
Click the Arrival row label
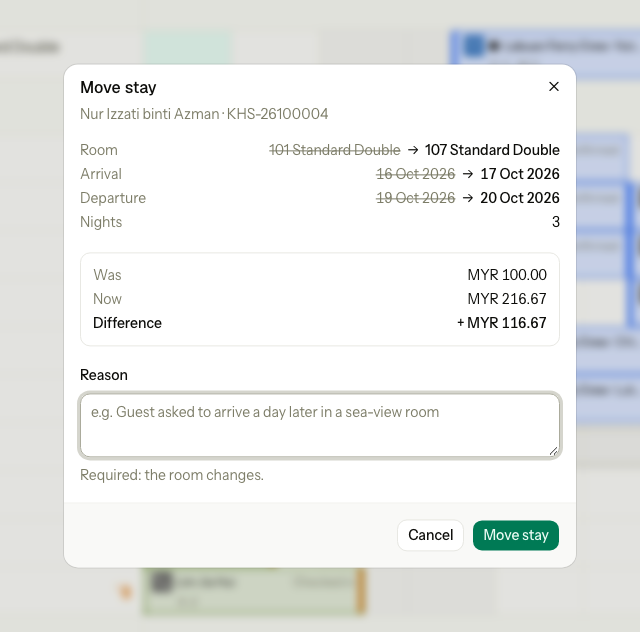point(101,174)
